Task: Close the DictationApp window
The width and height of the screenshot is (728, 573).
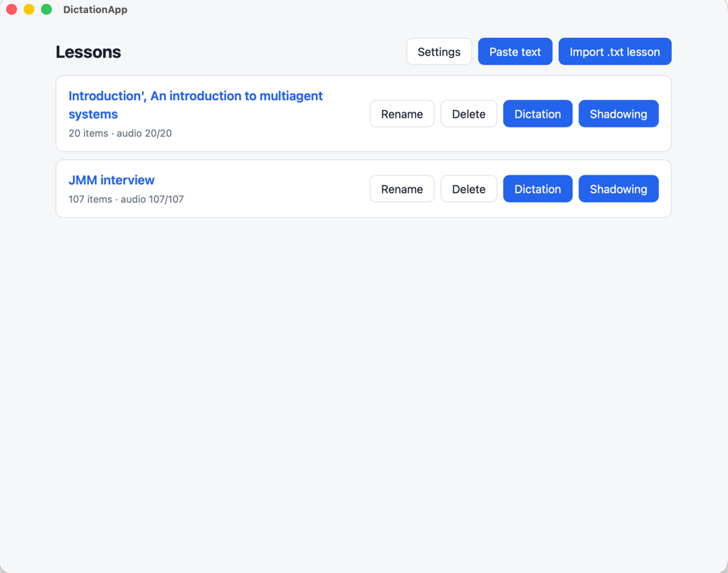Action: tap(11, 9)
